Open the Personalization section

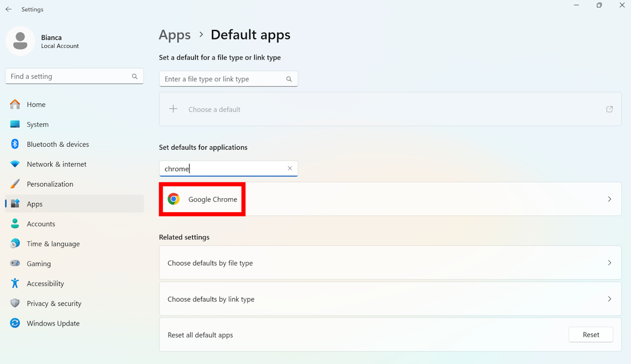(x=50, y=184)
